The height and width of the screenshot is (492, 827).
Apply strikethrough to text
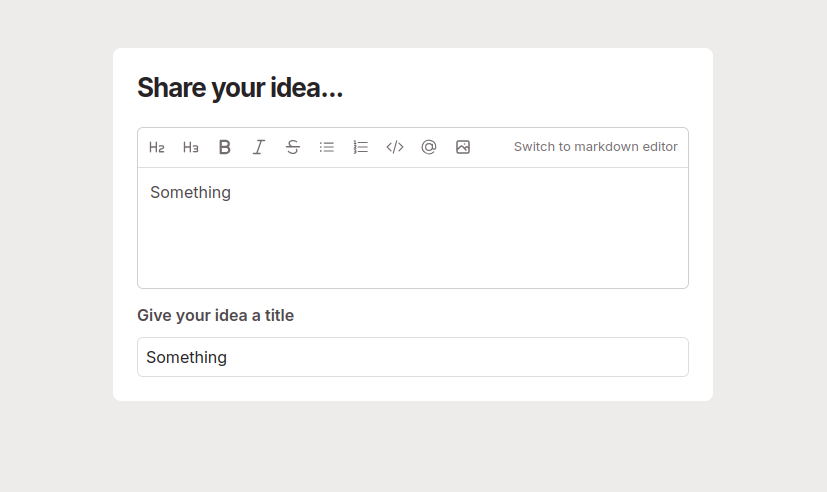point(293,147)
